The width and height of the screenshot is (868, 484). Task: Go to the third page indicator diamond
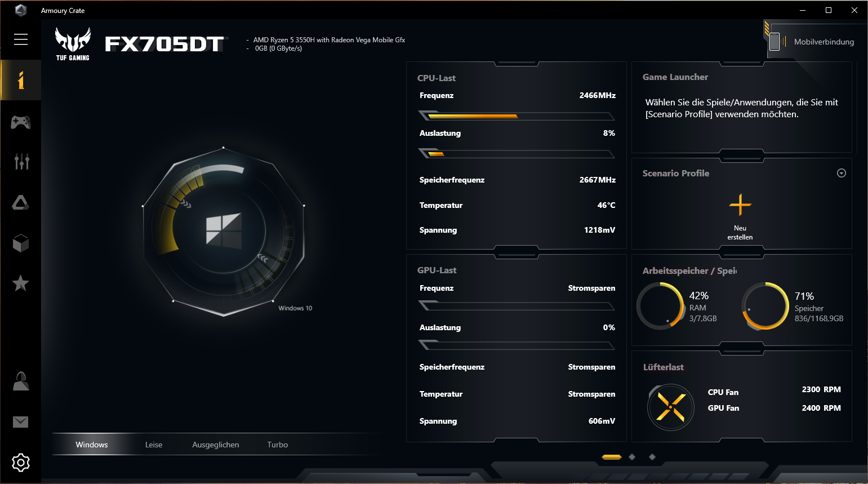coord(652,457)
